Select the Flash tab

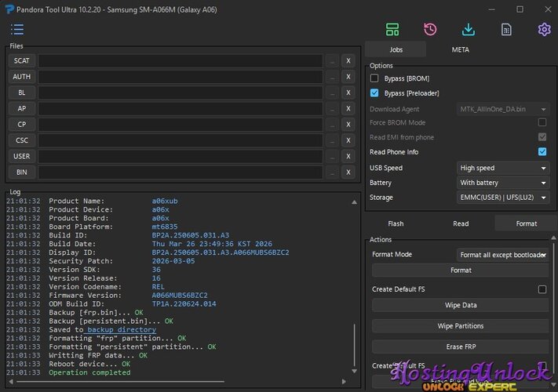[x=396, y=223]
